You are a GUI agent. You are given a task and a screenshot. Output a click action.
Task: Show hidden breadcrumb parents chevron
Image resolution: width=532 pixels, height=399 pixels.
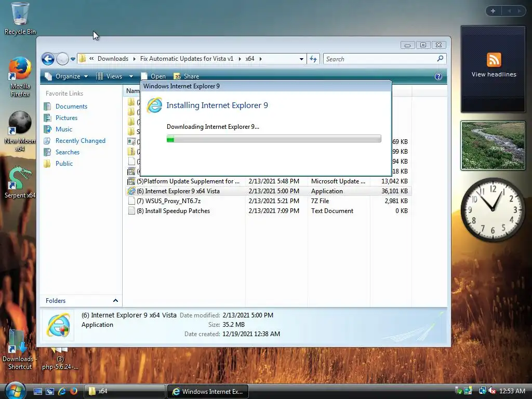(x=91, y=59)
